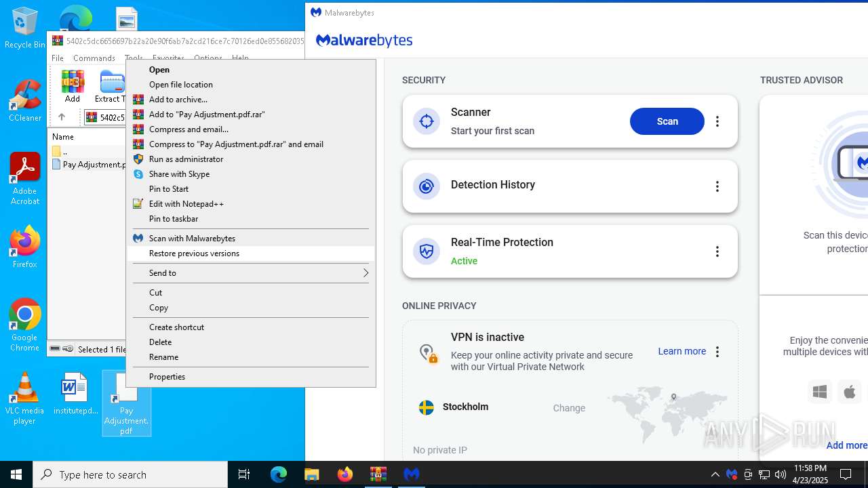
Task: Click the taskbar clock showing 11:58 PM
Action: [810, 474]
